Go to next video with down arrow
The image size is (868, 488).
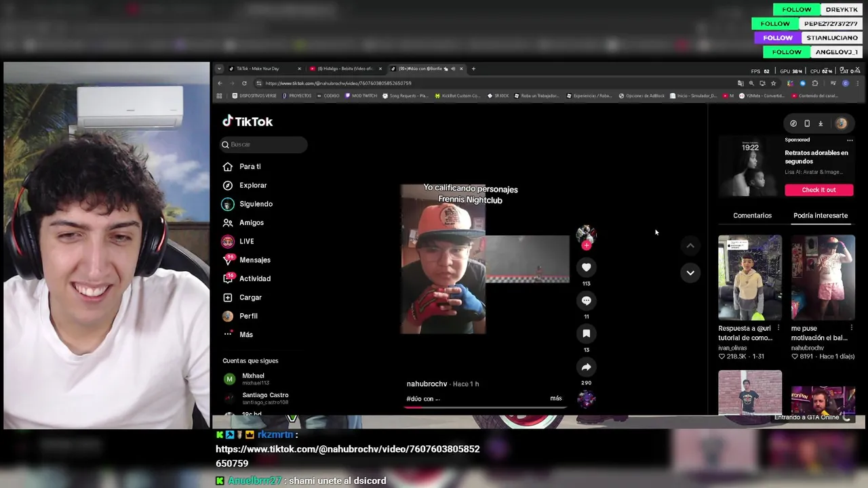click(690, 272)
